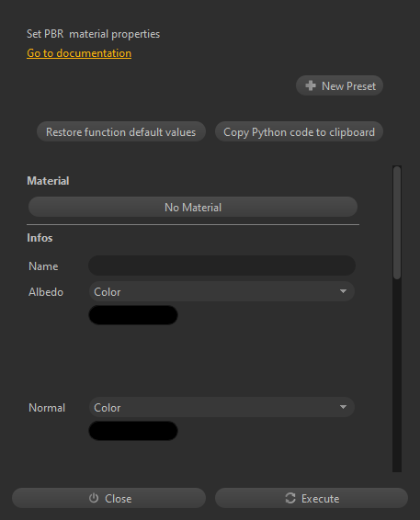420x520 pixels.
Task: Click the vertical scrollbar thumb
Action: tap(397, 222)
